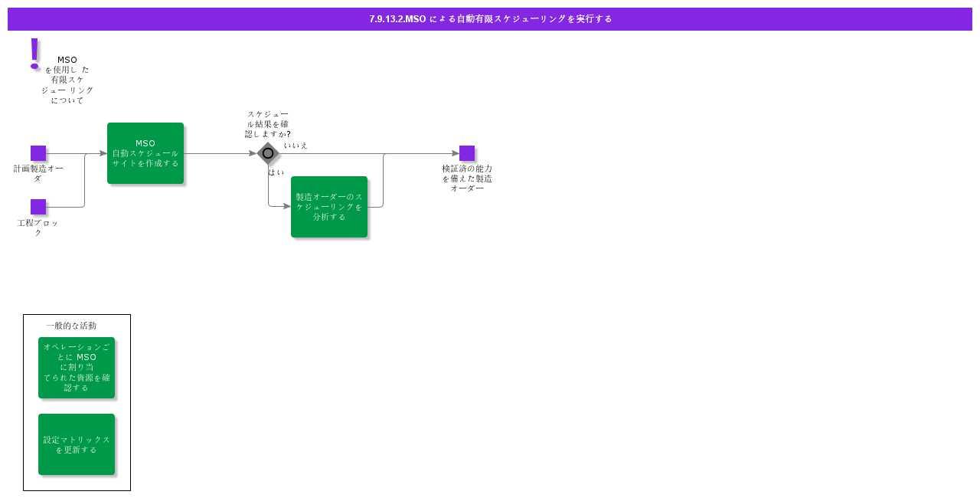The width and height of the screenshot is (980, 498).
Task: Open the exclamation note icon about MSO
Action: (x=34, y=54)
